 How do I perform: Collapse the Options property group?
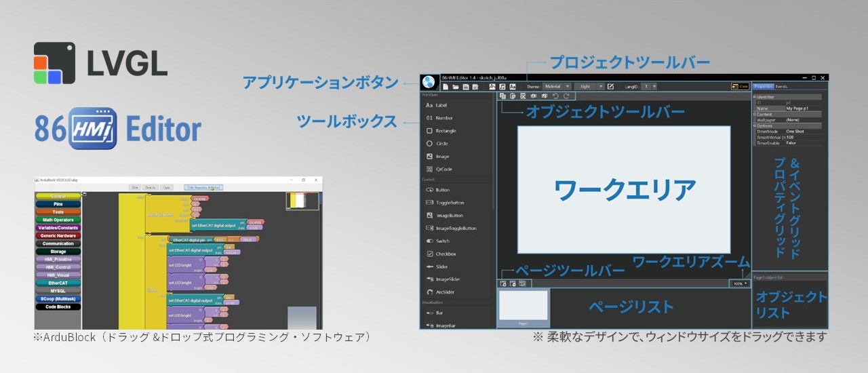pos(755,126)
